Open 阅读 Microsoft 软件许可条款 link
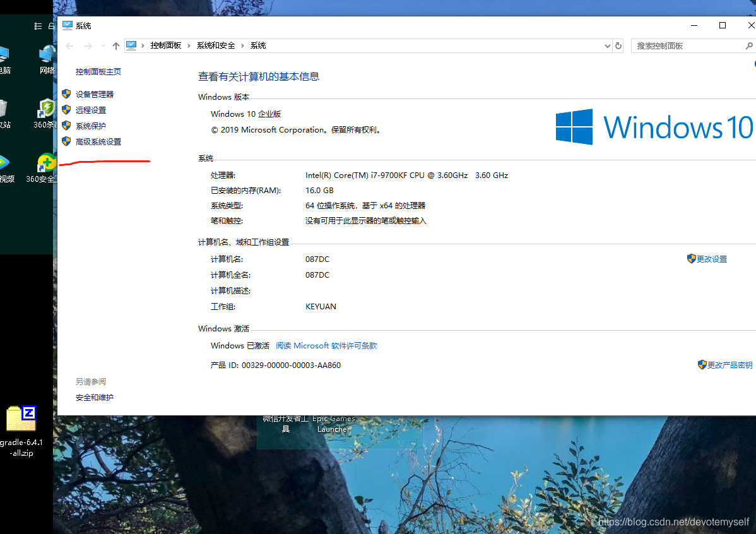756x534 pixels. tap(326, 346)
